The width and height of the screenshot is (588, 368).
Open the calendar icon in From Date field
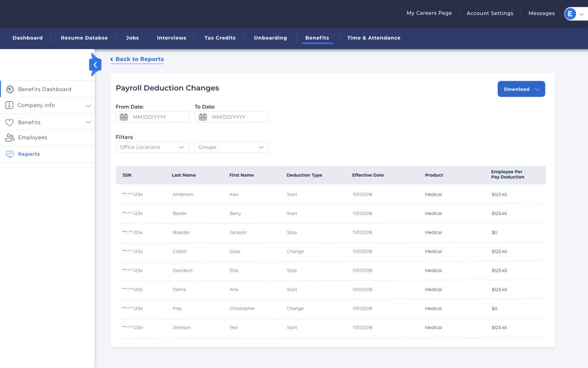pos(124,117)
